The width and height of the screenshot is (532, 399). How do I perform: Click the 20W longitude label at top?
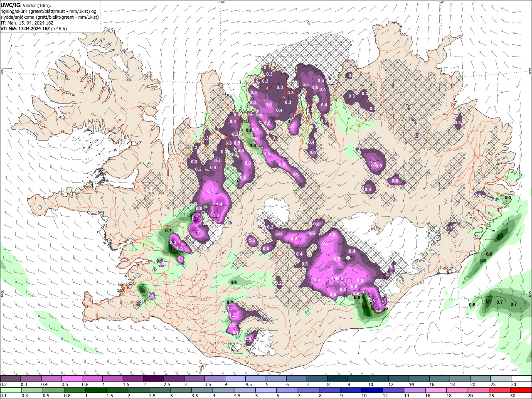point(221,2)
